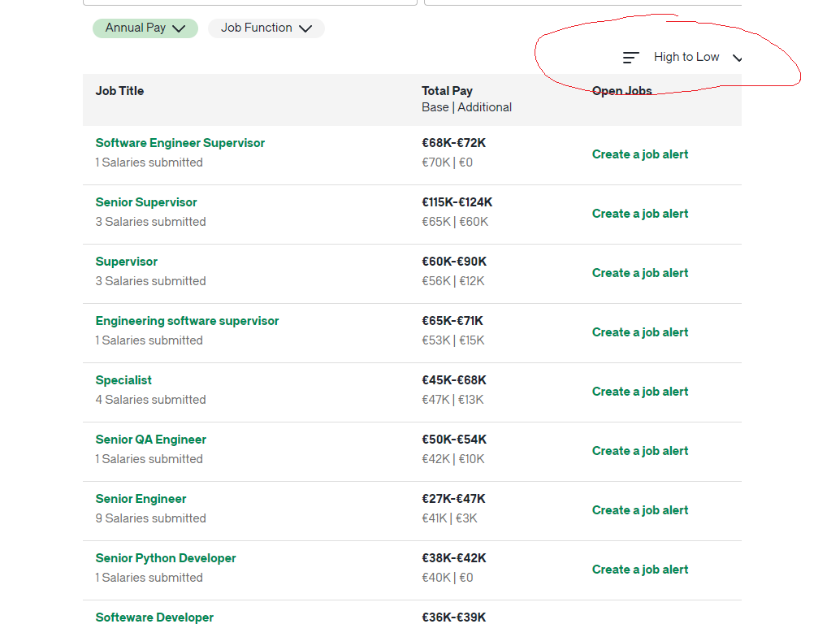The image size is (840, 624).
Task: Click salaries submitted count under Supervisor title
Action: pos(150,281)
